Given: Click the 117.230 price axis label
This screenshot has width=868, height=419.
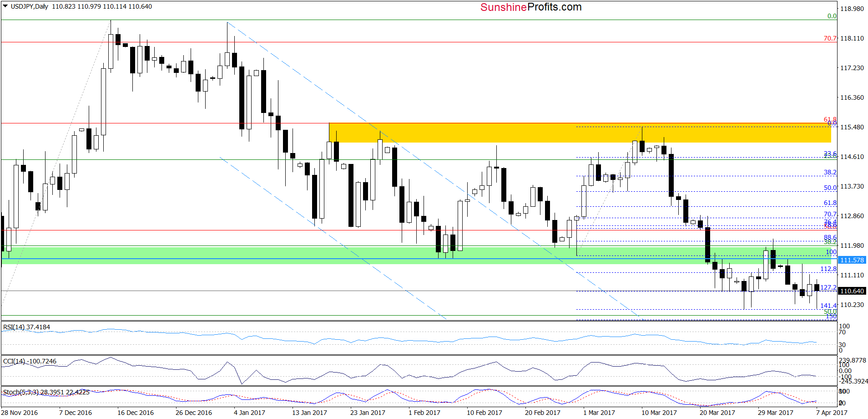Looking at the screenshot, I should tap(852, 68).
